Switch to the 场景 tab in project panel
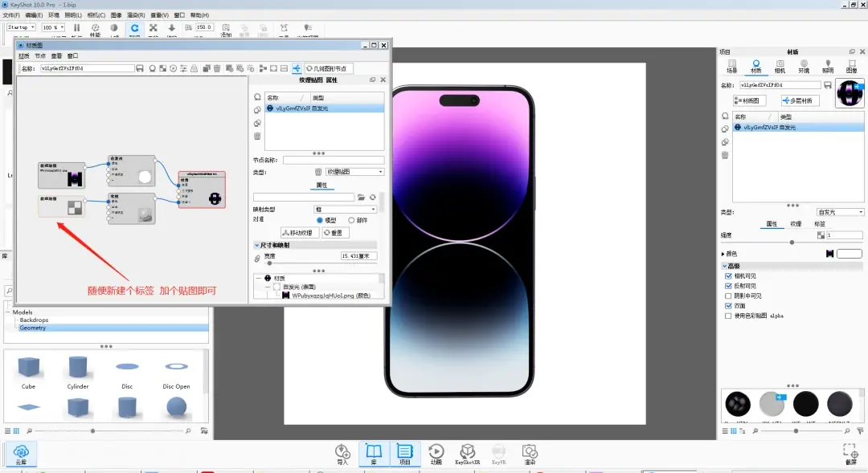 coord(732,67)
